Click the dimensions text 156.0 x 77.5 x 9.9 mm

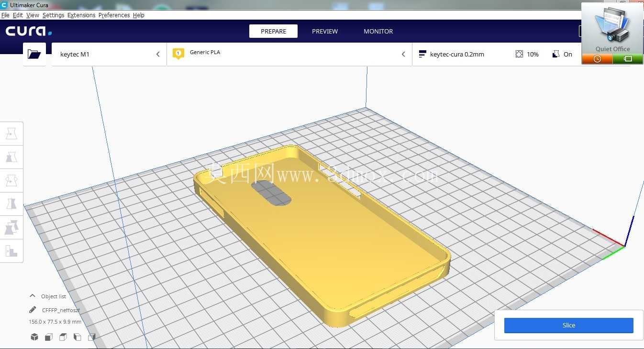coord(55,322)
